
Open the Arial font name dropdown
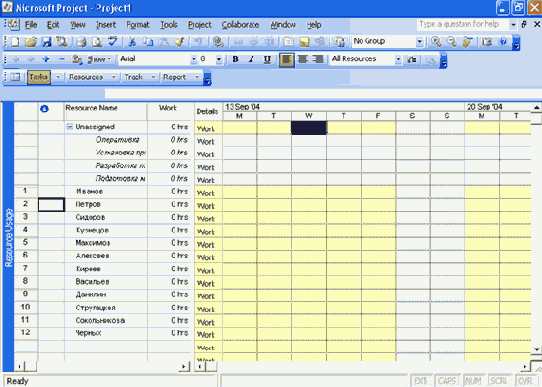point(194,59)
